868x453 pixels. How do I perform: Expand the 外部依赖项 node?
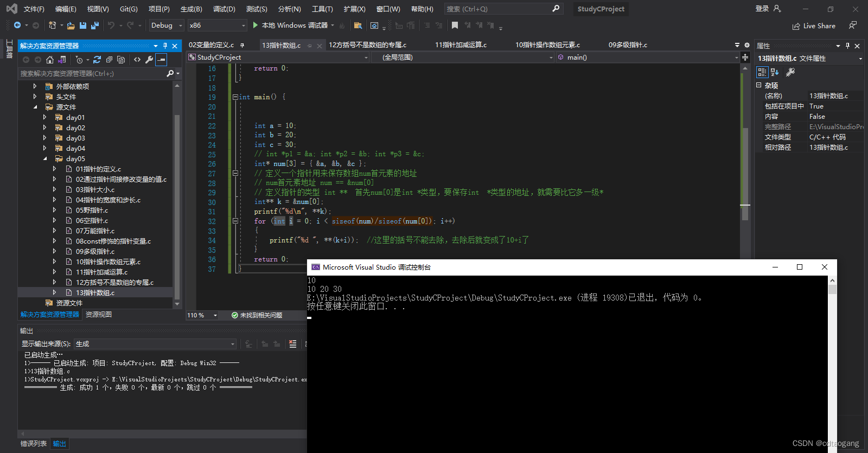tap(35, 86)
